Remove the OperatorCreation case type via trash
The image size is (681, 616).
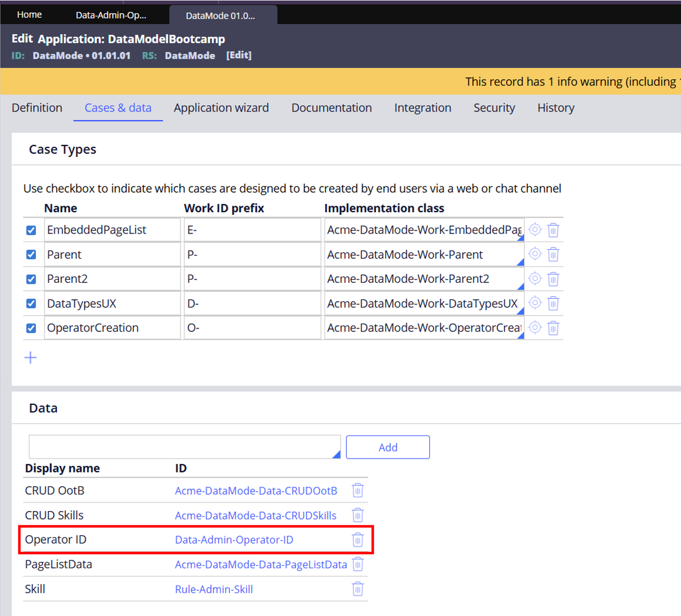(x=553, y=328)
